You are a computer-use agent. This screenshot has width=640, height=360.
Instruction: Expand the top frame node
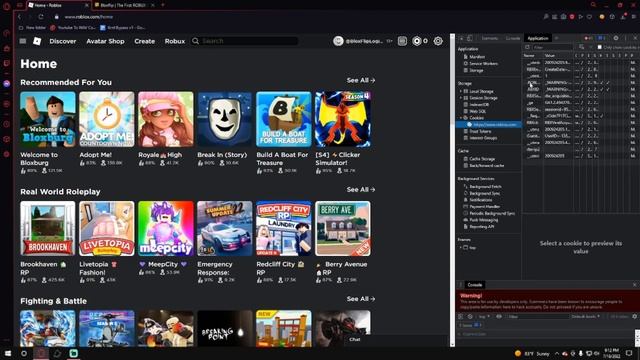coord(461,247)
